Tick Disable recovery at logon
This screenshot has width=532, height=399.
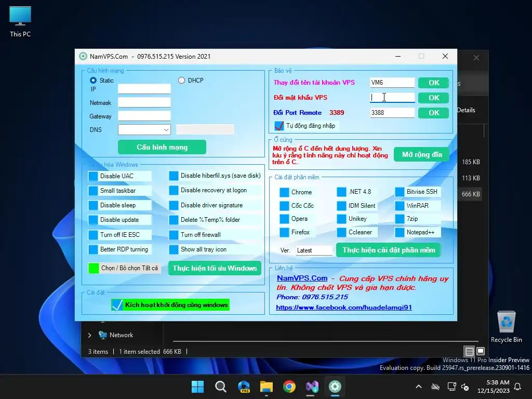tap(174, 190)
